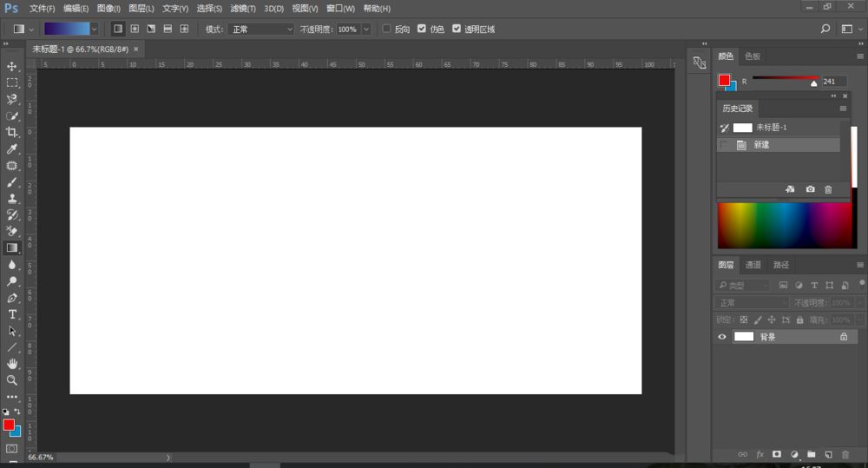Screen dimensions: 868x468
Task: Open the 模式 blending mode dropdown
Action: 261,29
